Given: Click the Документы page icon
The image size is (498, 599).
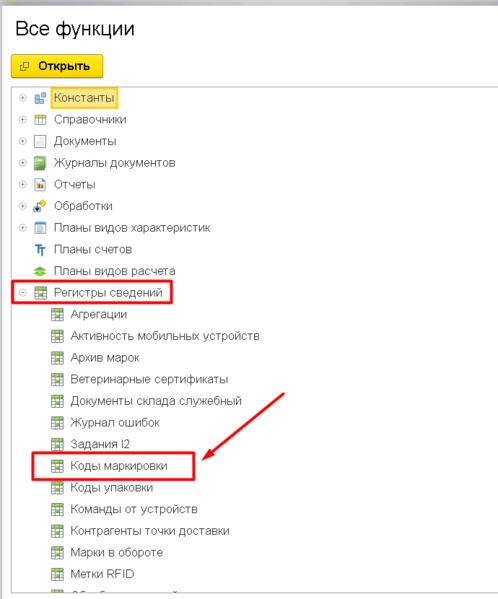Looking at the screenshot, I should pos(40,141).
